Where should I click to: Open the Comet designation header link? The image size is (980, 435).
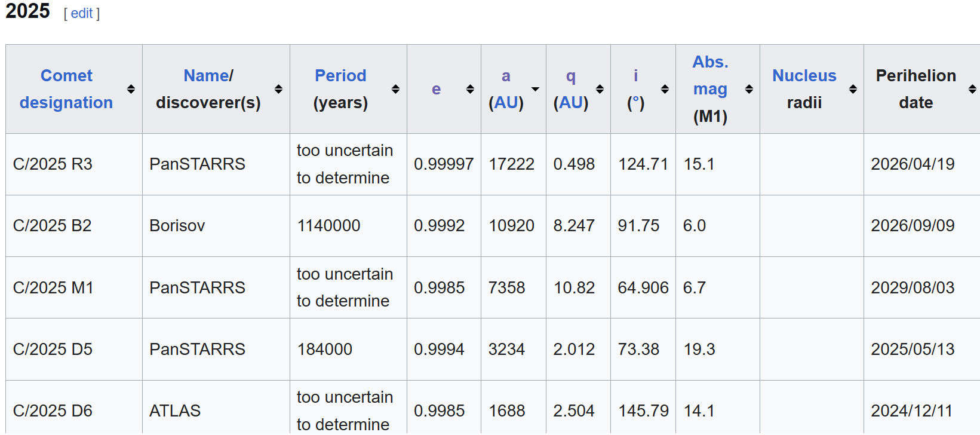point(66,89)
